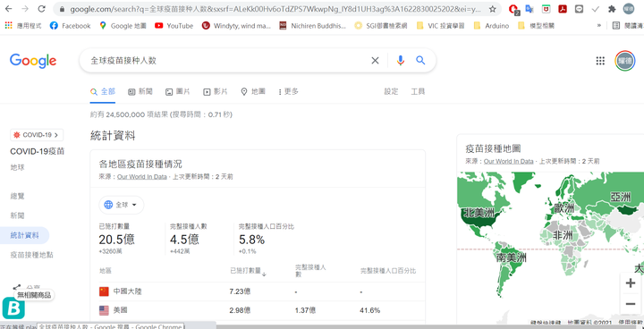This screenshot has height=329, width=644.
Task: Expand the Arduino bookmark folder
Action: tap(491, 25)
